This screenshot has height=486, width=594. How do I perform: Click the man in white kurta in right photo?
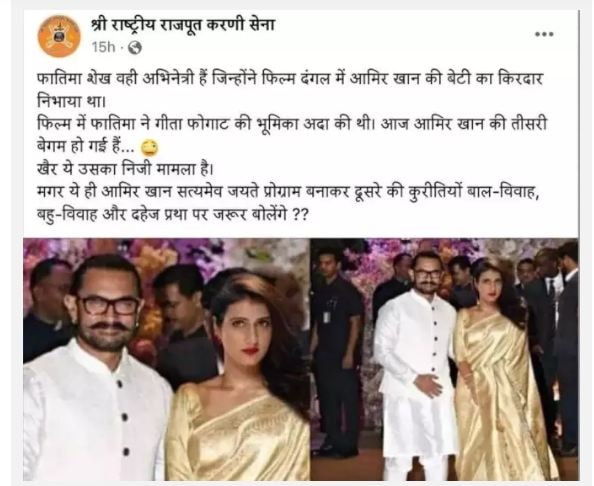416,364
